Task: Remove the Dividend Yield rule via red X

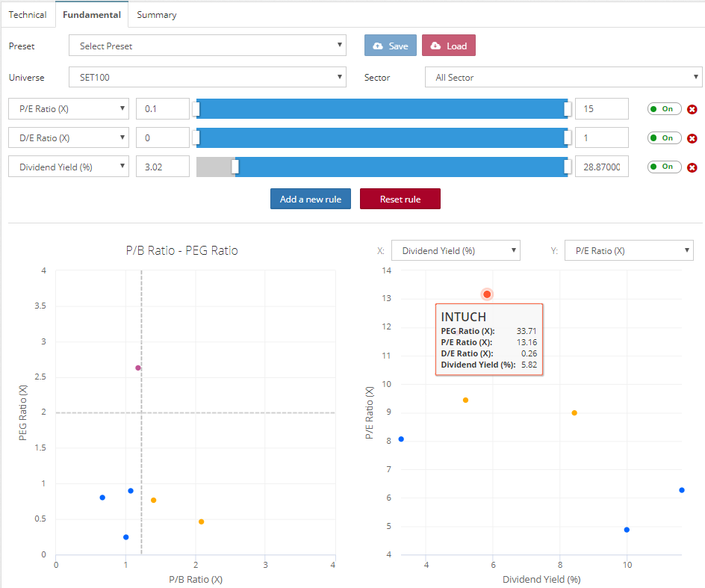Action: (x=692, y=167)
